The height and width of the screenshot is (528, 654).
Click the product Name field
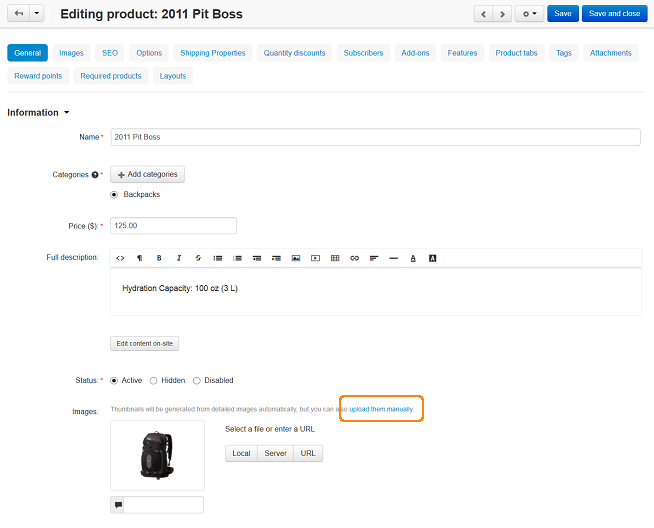[375, 137]
